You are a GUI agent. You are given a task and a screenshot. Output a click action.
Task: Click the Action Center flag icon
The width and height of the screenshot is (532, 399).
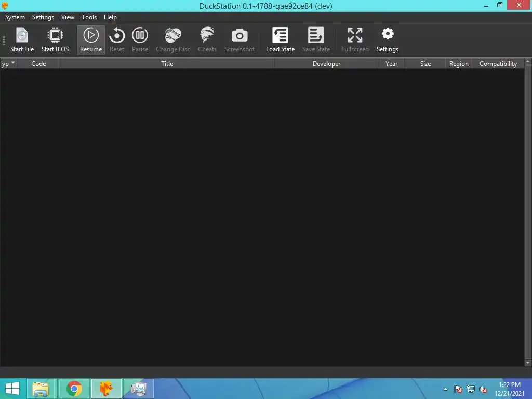(x=458, y=389)
